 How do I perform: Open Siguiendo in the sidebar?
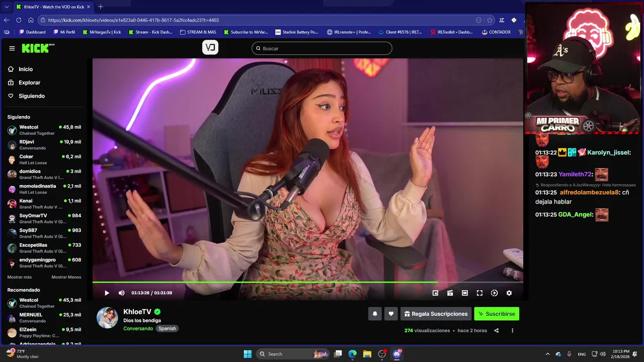click(x=31, y=96)
